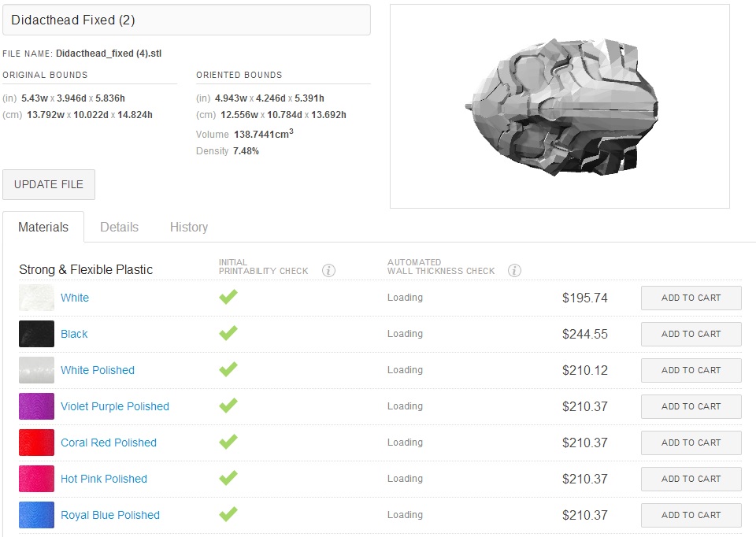Viewport: 756px width, 537px height.
Task: Add White material to cart
Action: (x=691, y=298)
